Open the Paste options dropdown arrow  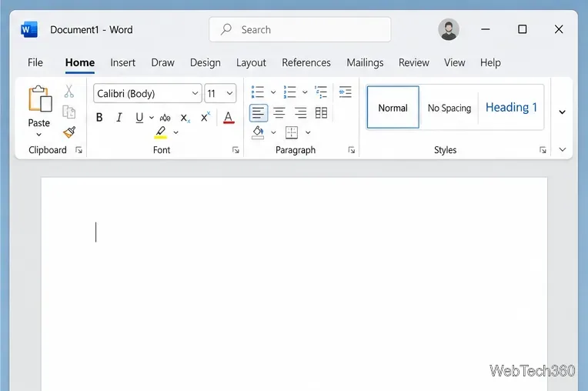(39, 135)
